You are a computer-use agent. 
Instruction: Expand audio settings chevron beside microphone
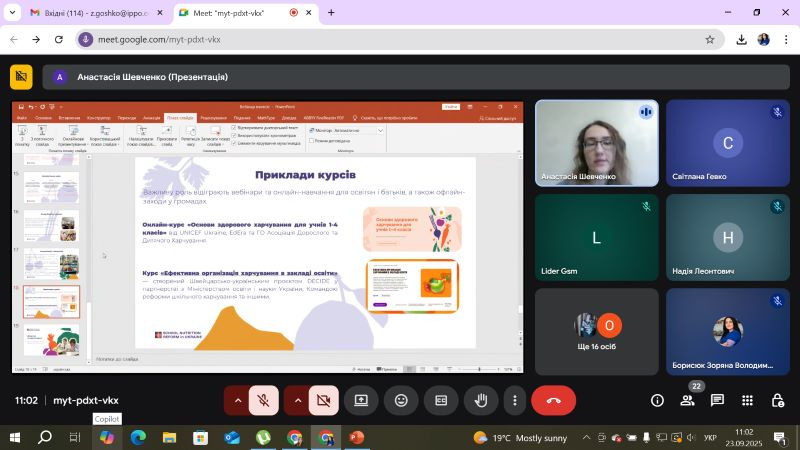coord(237,400)
